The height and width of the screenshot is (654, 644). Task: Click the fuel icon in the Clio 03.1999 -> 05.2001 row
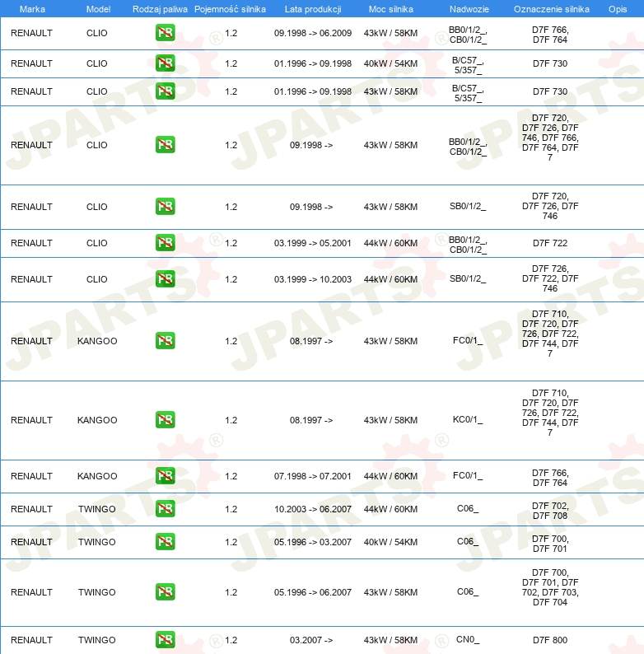166,243
